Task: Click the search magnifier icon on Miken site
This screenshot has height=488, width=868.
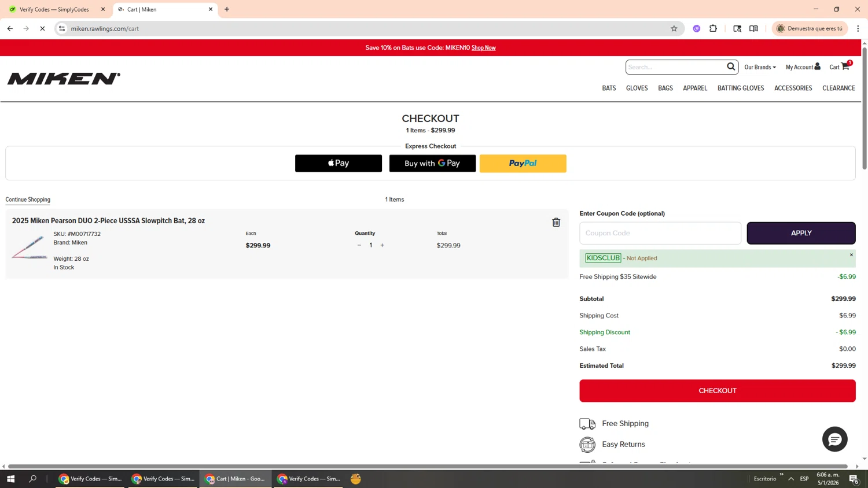Action: [731, 66]
